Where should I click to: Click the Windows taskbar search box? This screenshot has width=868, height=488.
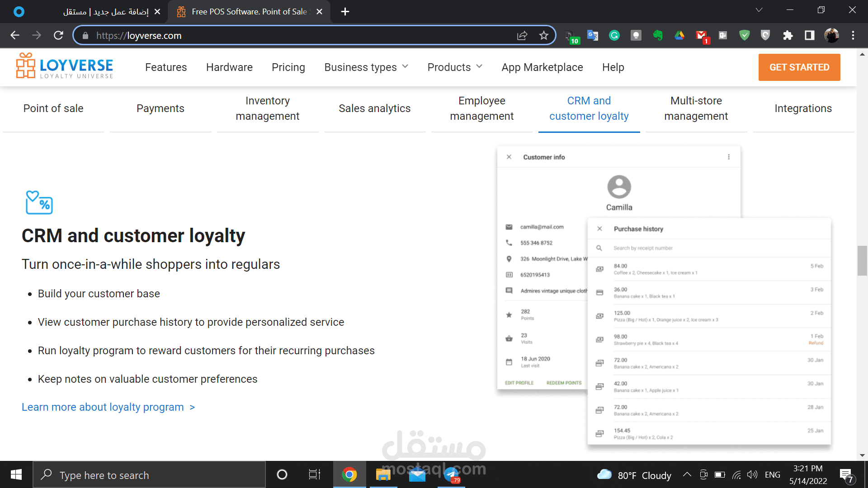click(x=149, y=475)
